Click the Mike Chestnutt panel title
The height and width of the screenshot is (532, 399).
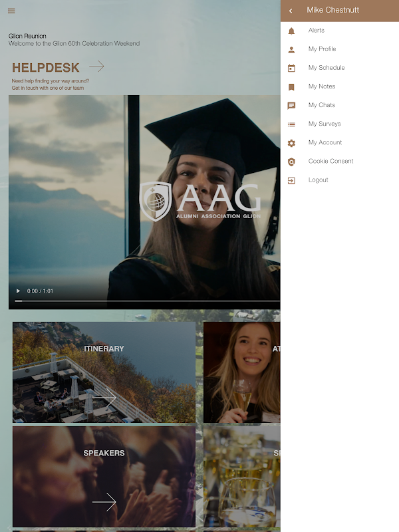pos(333,10)
